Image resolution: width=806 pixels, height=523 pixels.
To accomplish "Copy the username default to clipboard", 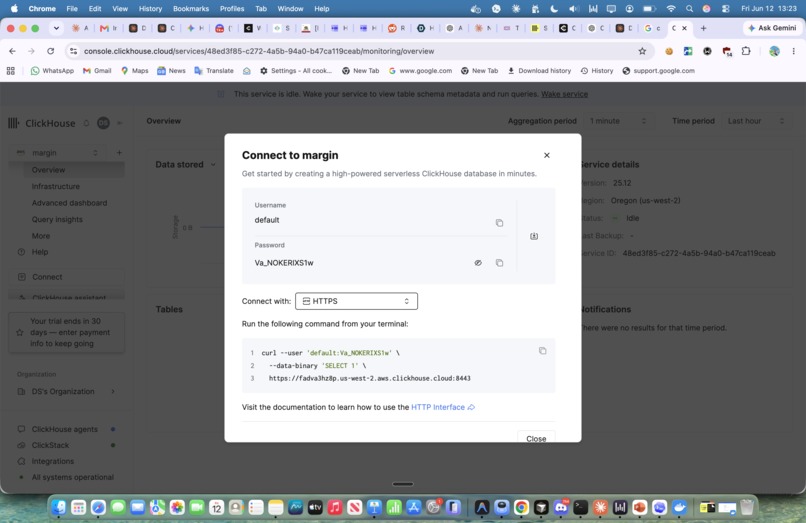I will tap(499, 223).
